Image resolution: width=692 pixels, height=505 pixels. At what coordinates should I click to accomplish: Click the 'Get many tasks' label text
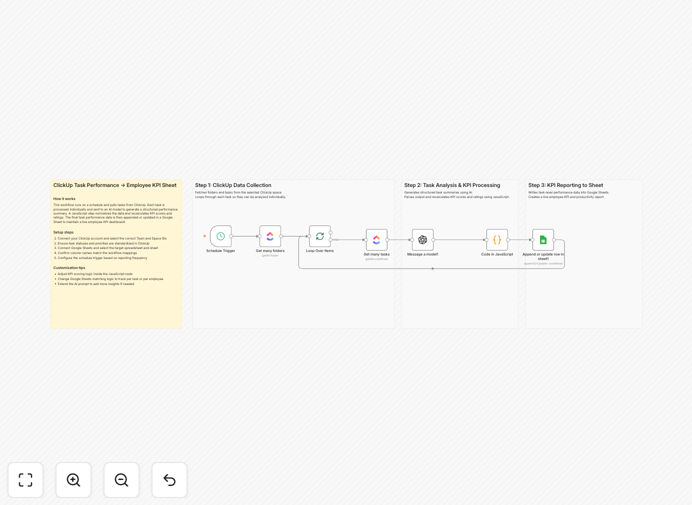pyautogui.click(x=376, y=254)
